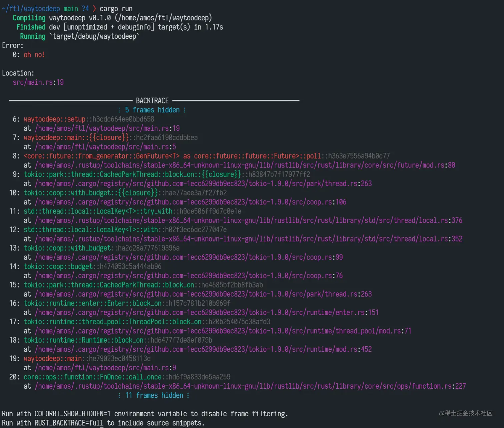Open frame 15 path ending park/thread.rs:263

click(203, 294)
